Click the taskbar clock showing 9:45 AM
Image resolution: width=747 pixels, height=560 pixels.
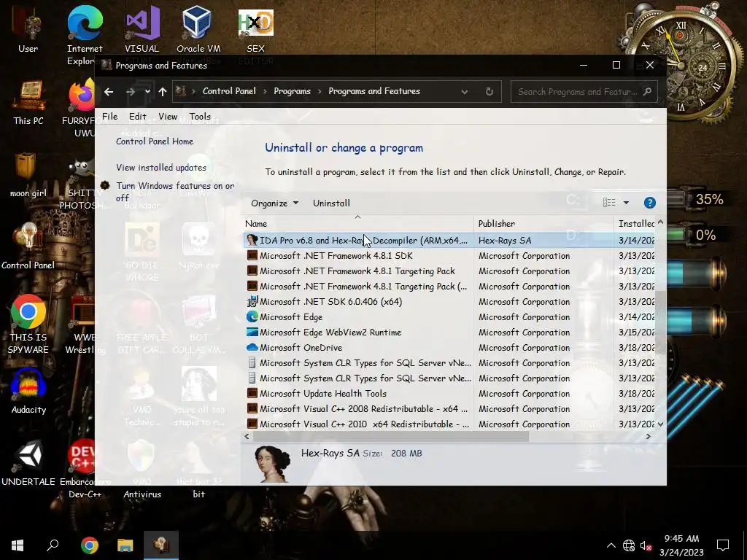click(x=681, y=545)
